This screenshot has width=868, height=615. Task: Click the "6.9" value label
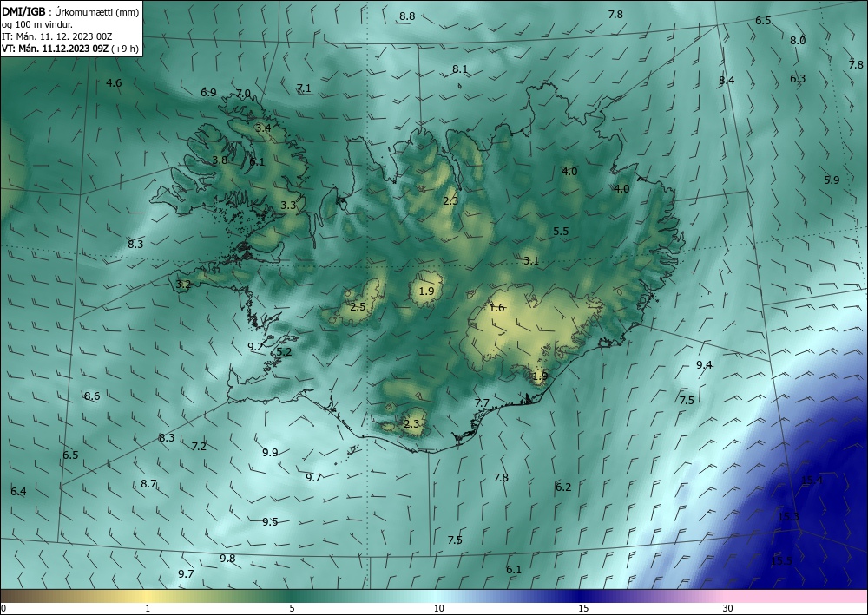tap(208, 92)
